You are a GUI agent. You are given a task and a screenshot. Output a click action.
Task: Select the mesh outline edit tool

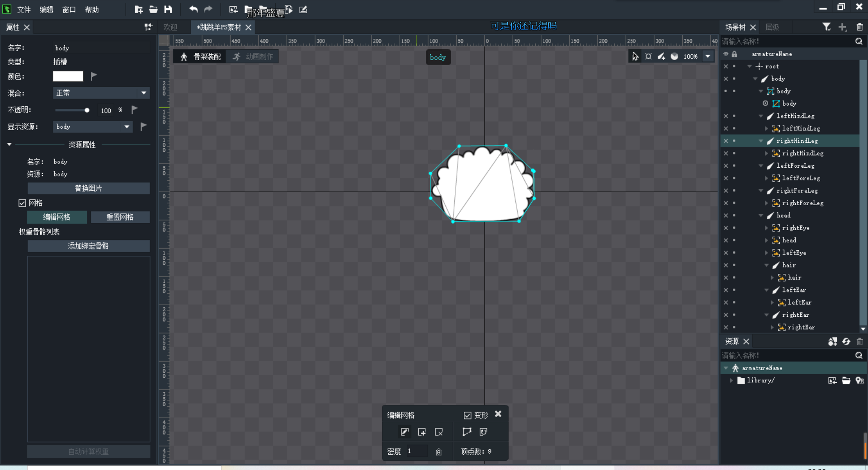(x=467, y=432)
